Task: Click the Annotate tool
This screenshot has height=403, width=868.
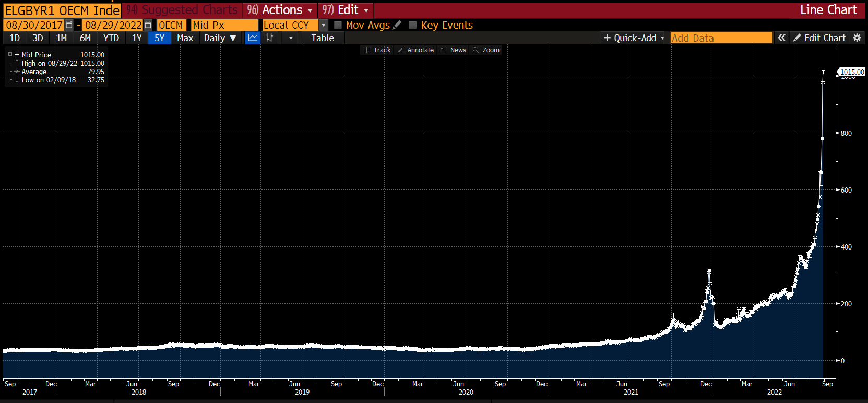Action: point(415,50)
